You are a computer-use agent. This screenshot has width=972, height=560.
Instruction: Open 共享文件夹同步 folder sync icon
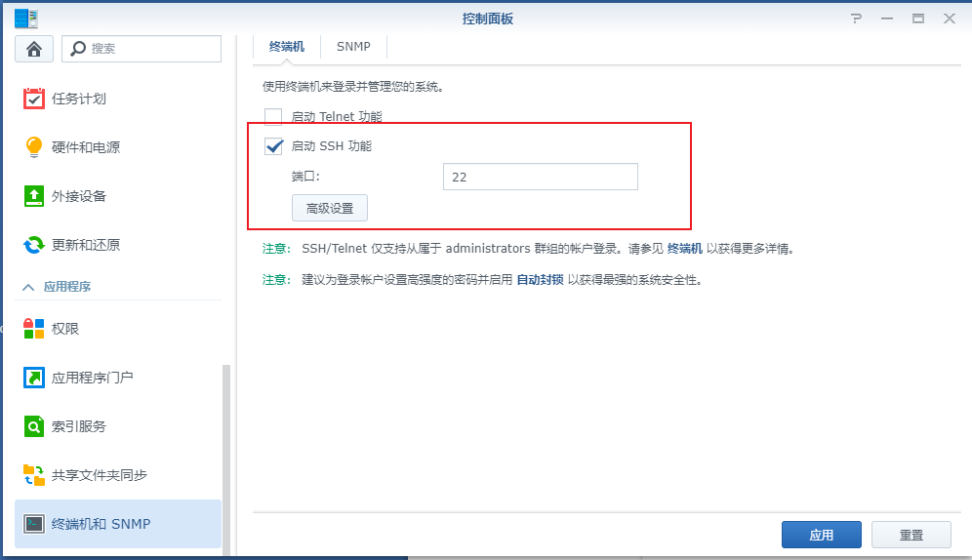click(33, 475)
